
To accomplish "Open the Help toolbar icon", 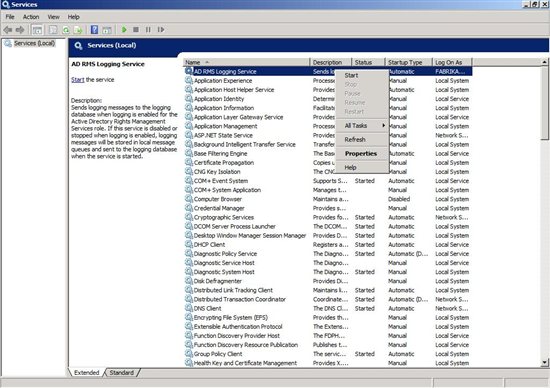I will [94, 30].
